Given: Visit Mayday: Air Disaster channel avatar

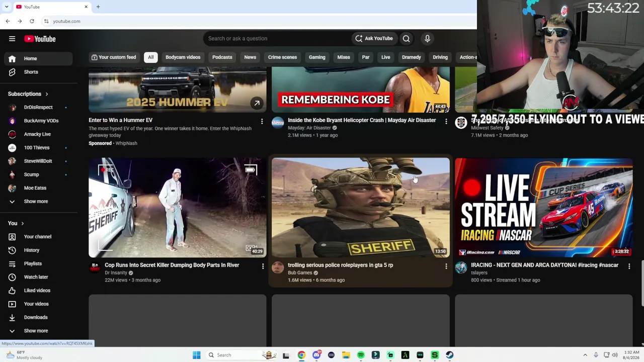Looking at the screenshot, I should tap(278, 123).
